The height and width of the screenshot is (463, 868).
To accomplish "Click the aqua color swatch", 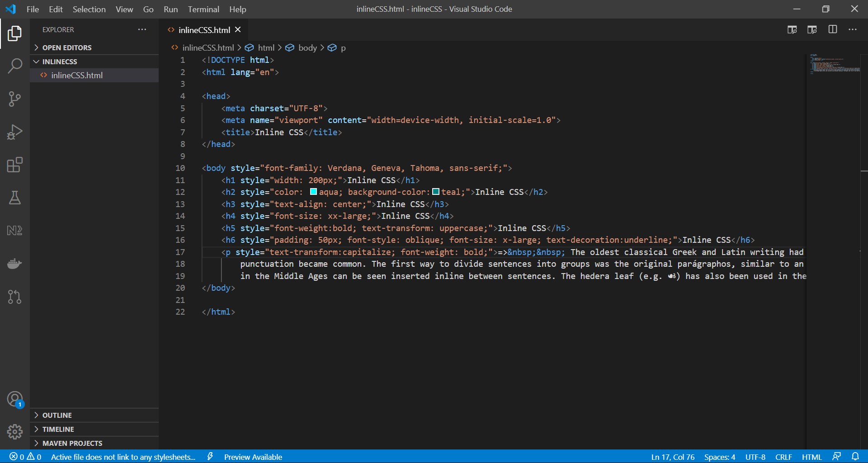I will tap(313, 192).
